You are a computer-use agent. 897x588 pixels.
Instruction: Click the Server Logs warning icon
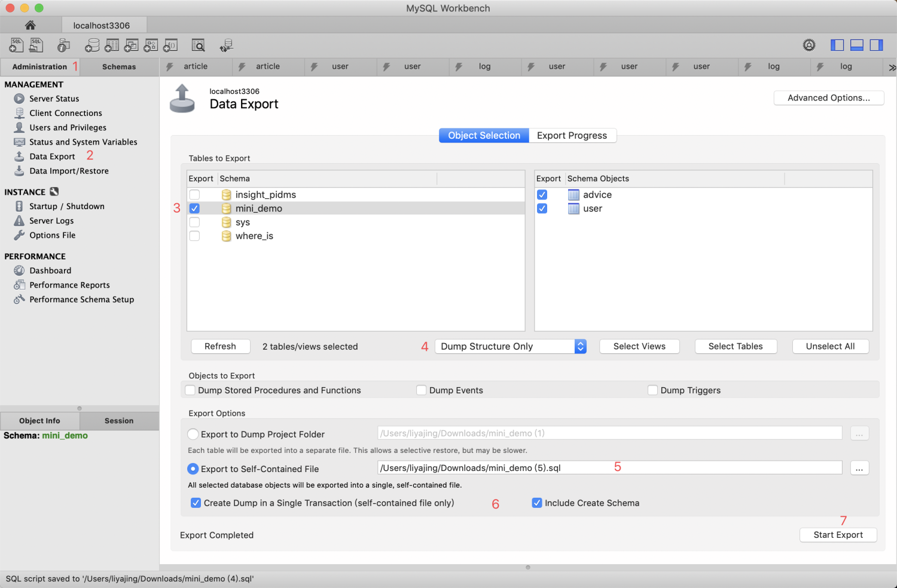click(19, 220)
